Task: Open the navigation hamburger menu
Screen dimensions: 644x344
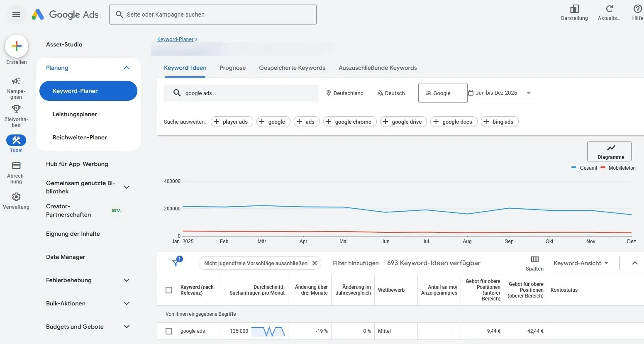Action: [16, 14]
